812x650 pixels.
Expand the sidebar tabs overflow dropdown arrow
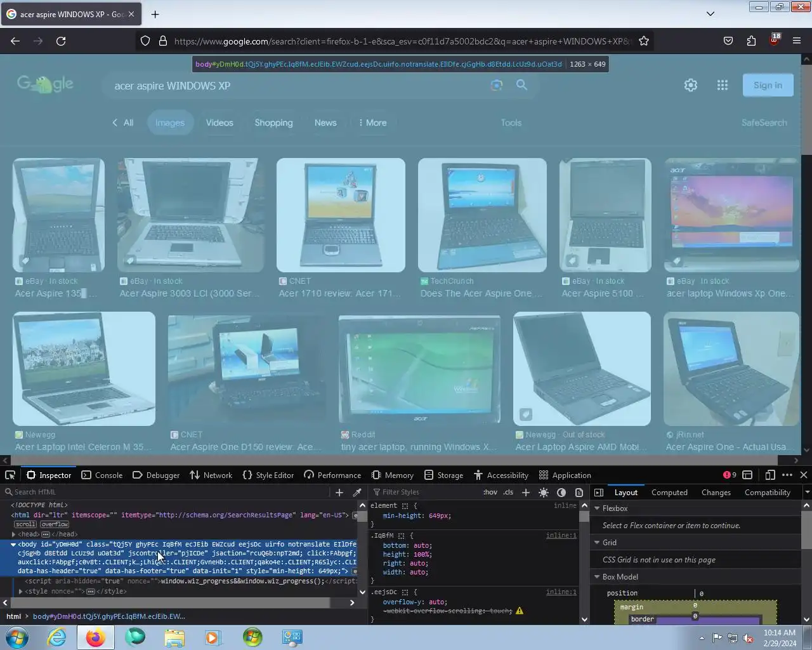807,492
